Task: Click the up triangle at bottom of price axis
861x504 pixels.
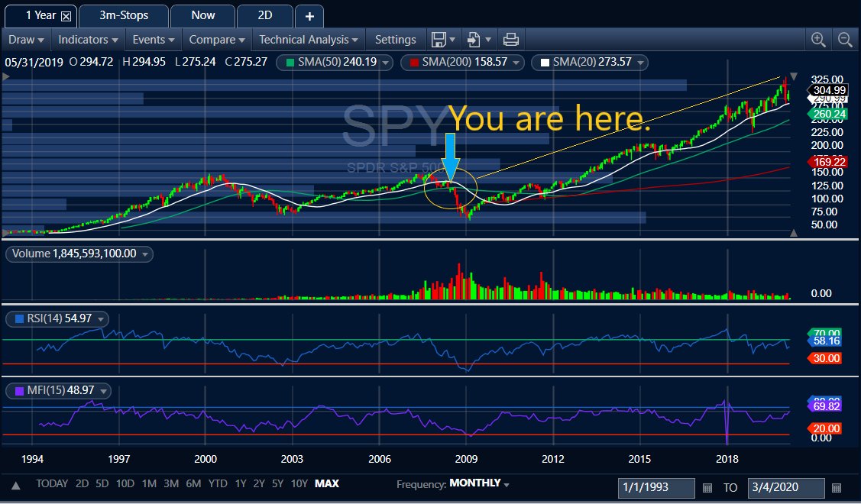Action: 794,233
